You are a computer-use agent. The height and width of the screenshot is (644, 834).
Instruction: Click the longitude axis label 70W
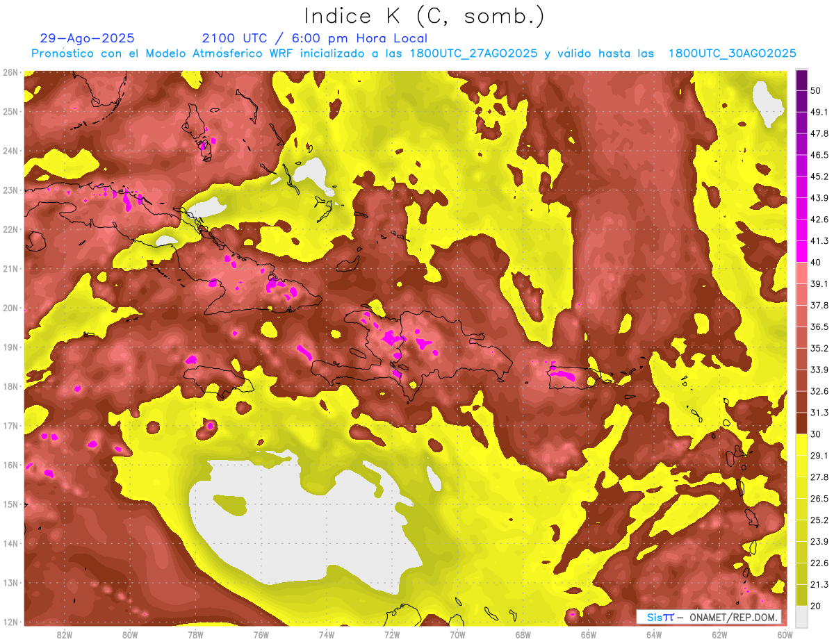[457, 634]
